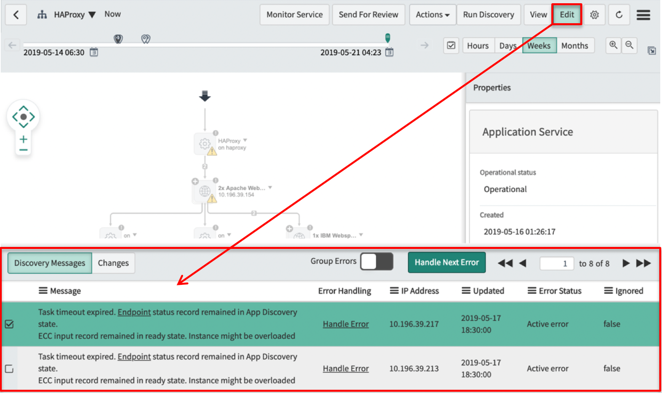Image resolution: width=662 pixels, height=393 pixels.
Task: Switch to Edit mode
Action: (567, 15)
